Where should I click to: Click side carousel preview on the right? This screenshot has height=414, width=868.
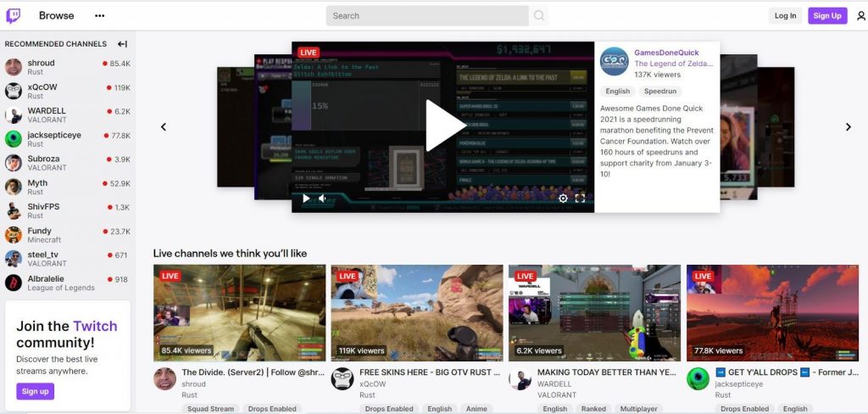coord(739,127)
